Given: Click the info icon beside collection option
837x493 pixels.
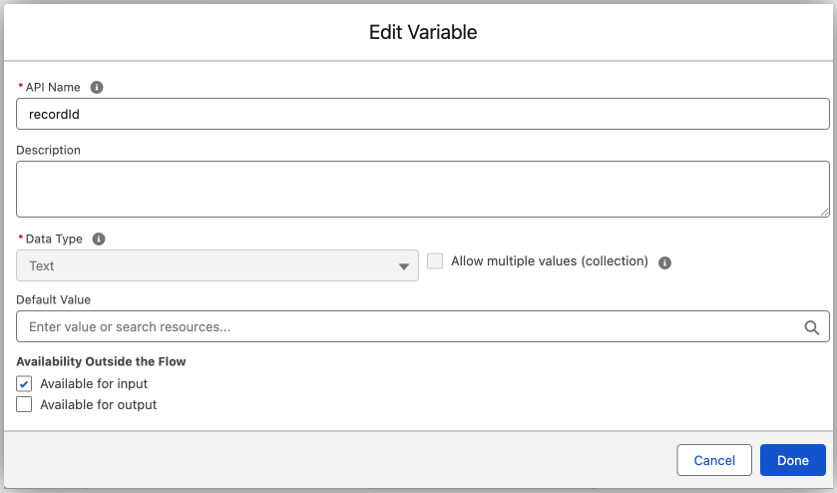Looking at the screenshot, I should (665, 262).
